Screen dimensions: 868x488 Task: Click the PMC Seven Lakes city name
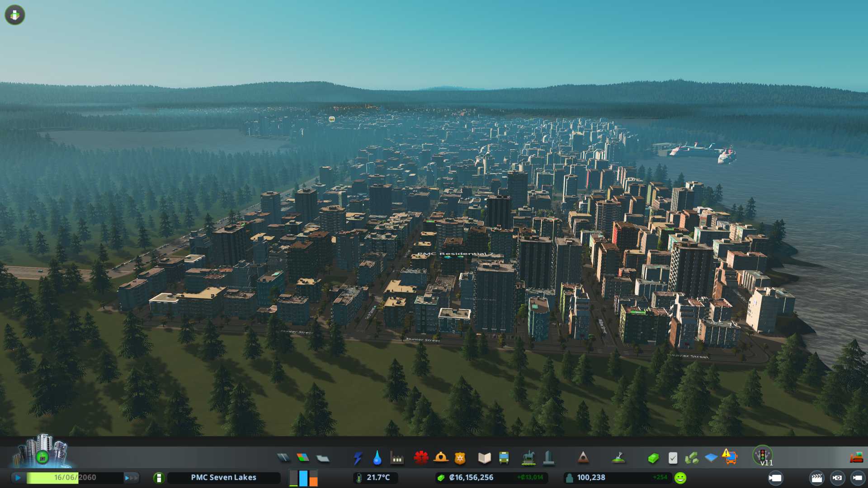(x=223, y=478)
